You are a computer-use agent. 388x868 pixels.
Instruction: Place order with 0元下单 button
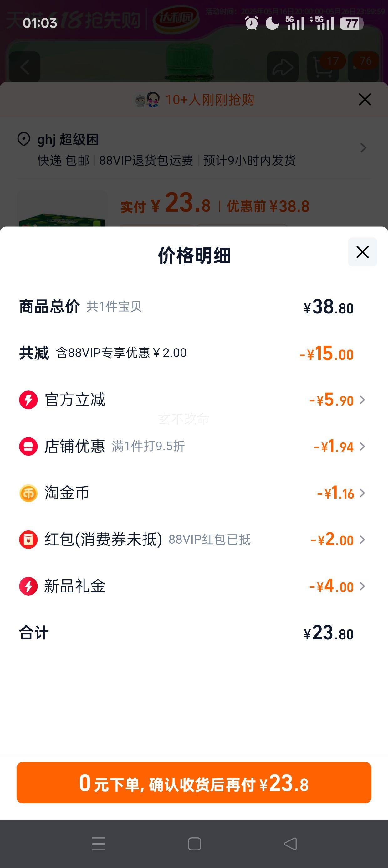pyautogui.click(x=194, y=783)
